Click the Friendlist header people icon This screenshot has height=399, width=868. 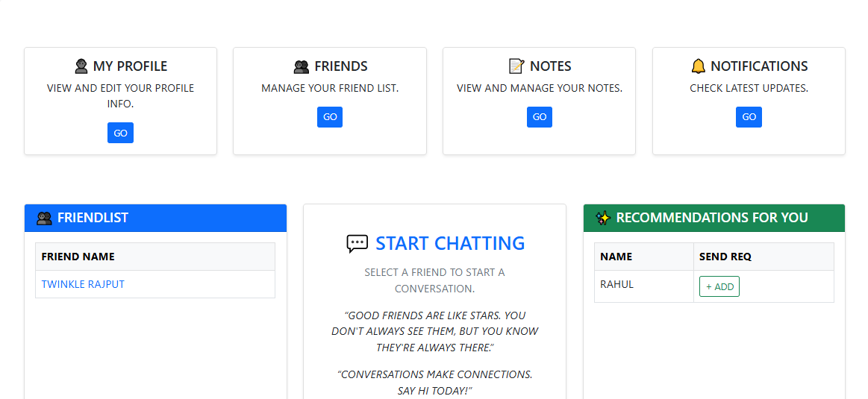pyautogui.click(x=44, y=218)
